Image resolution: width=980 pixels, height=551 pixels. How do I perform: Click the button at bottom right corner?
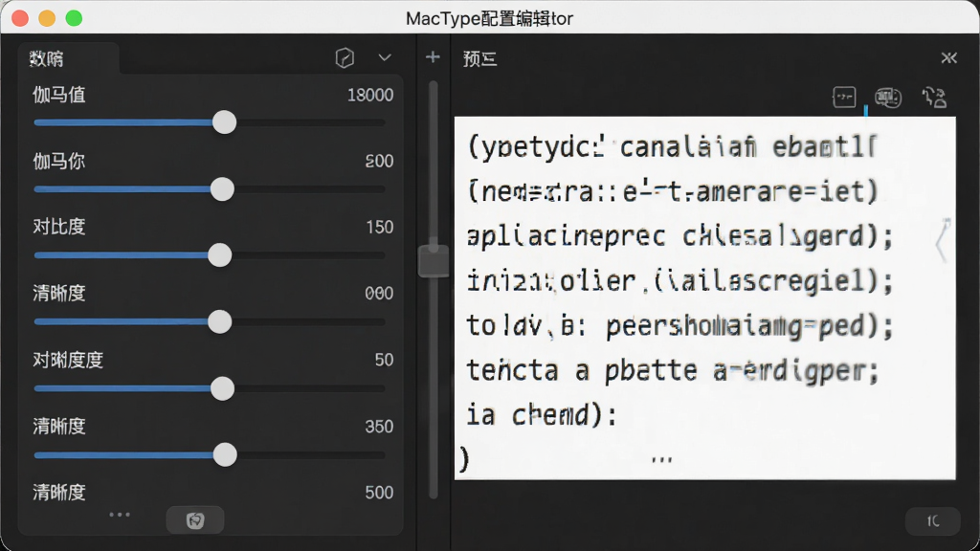pyautogui.click(x=932, y=521)
